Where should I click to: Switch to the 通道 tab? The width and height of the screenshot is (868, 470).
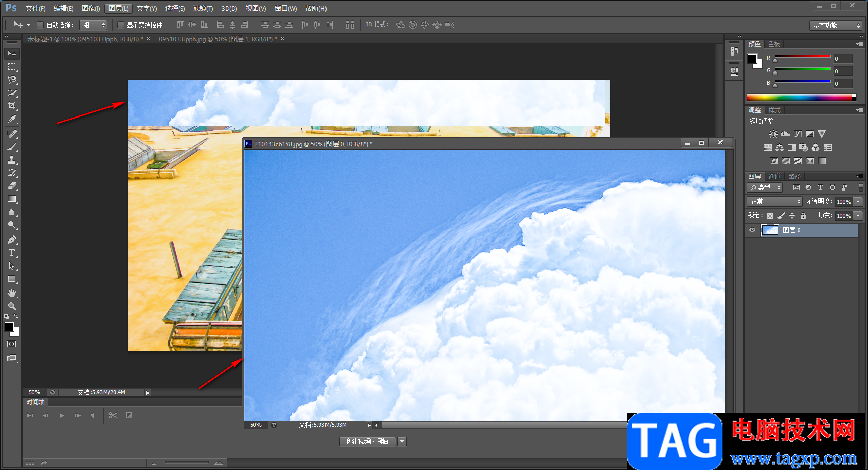click(774, 177)
